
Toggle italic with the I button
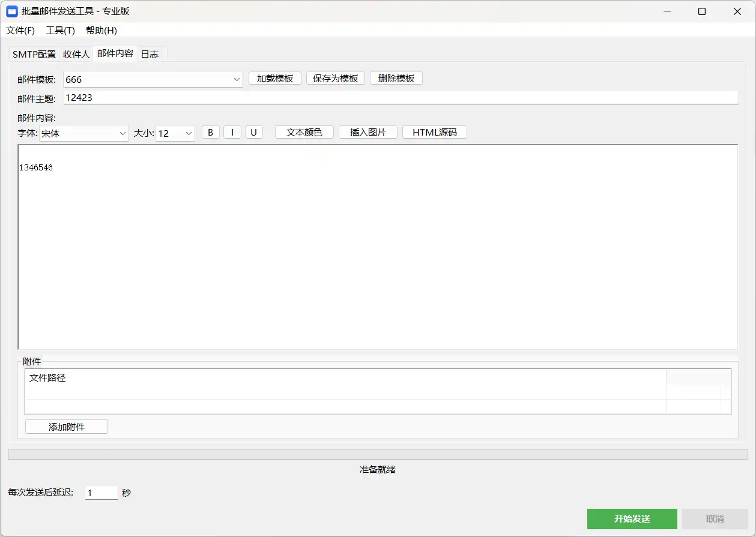coord(232,132)
